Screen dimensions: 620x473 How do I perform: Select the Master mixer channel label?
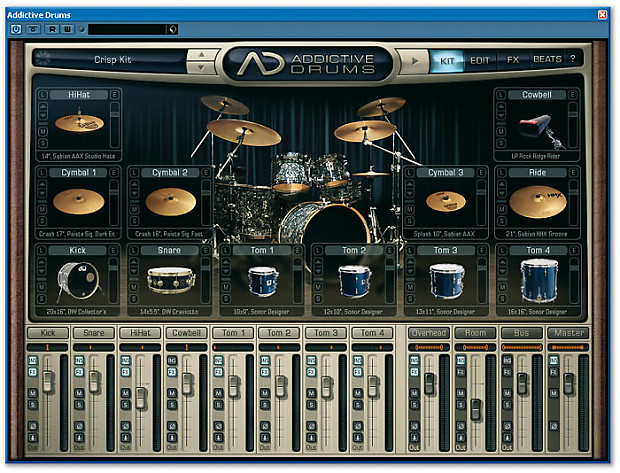point(568,333)
